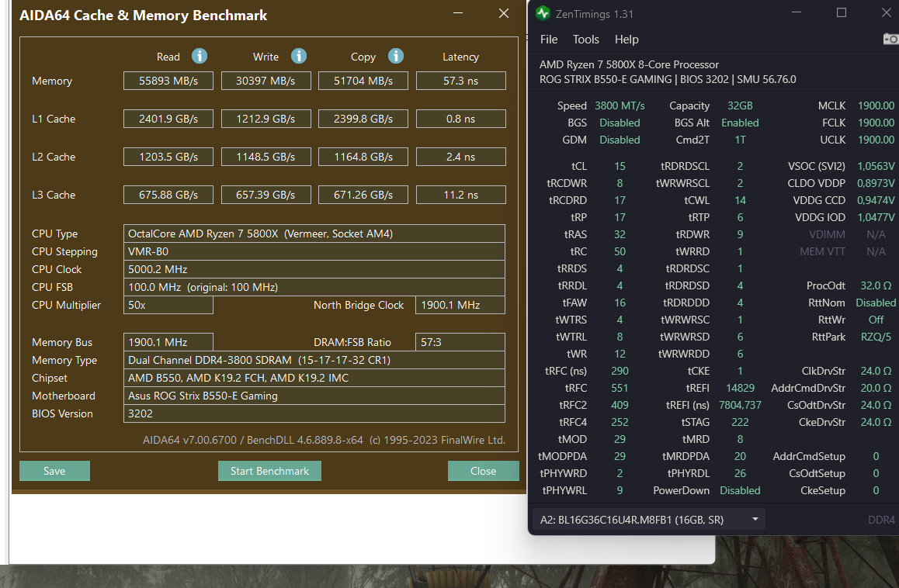Click Speed value 3800 MT/s in ZenTimings
This screenshot has width=899, height=588.
620,105
